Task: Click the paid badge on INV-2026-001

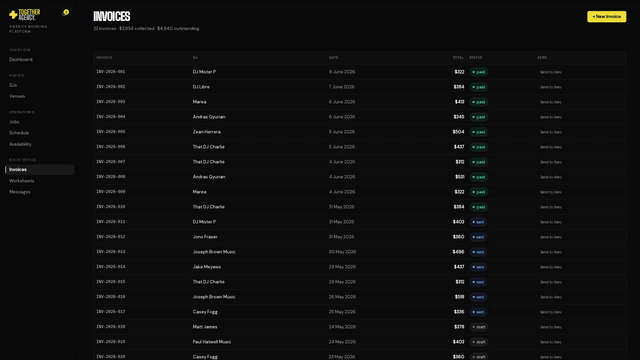Action: coord(478,72)
